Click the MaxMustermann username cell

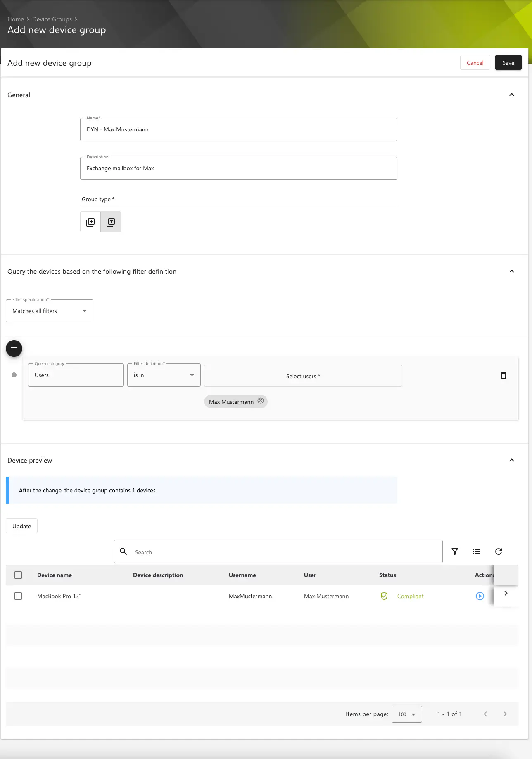[250, 596]
